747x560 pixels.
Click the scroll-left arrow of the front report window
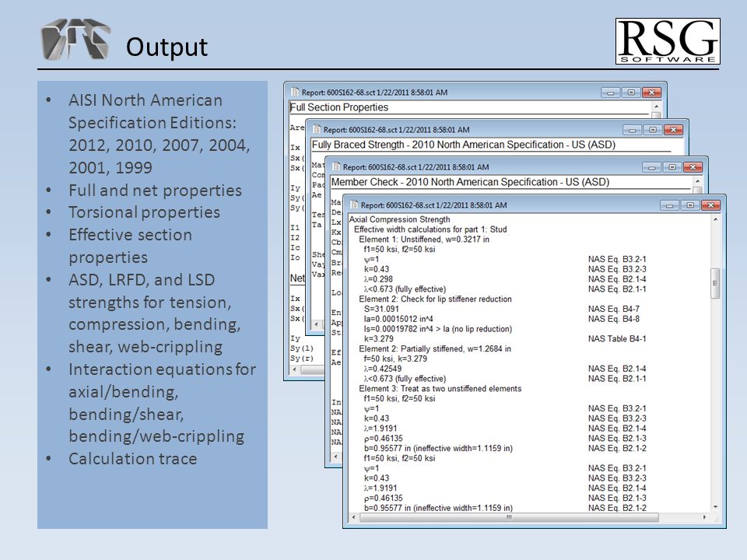[353, 517]
